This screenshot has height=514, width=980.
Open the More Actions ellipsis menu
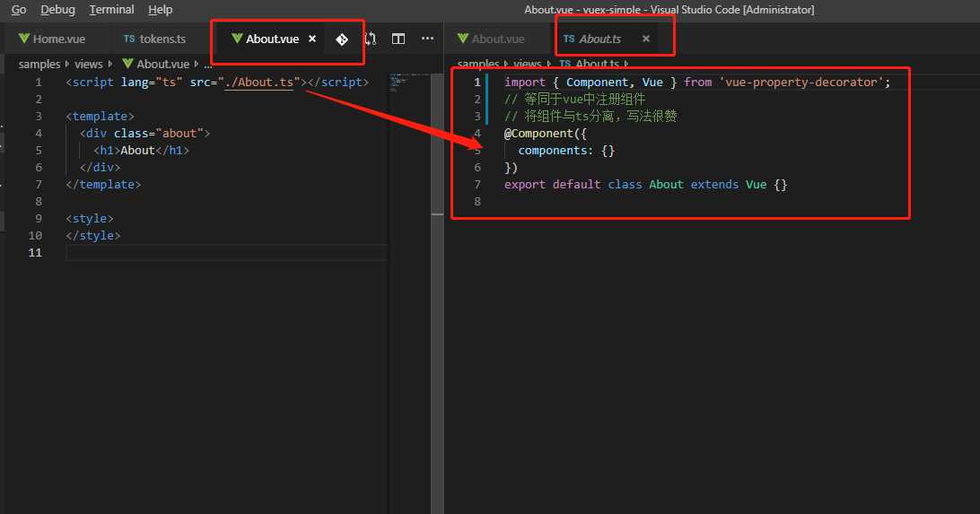click(427, 38)
